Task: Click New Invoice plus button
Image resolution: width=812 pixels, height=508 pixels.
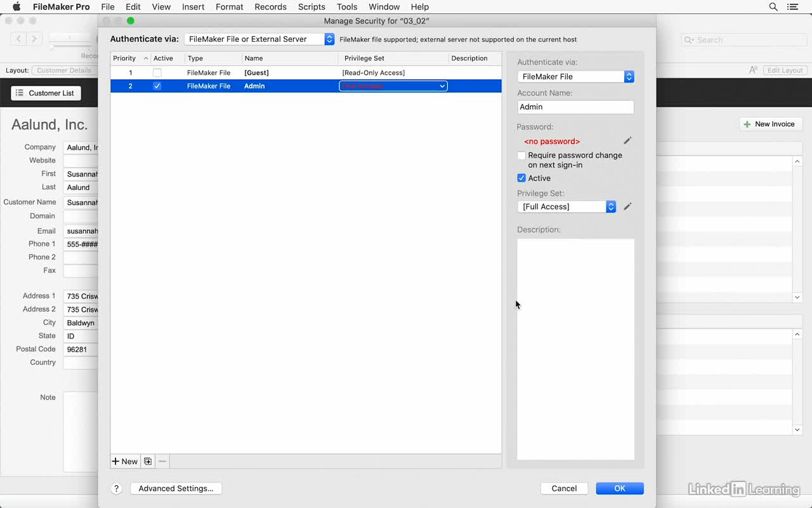Action: click(770, 124)
